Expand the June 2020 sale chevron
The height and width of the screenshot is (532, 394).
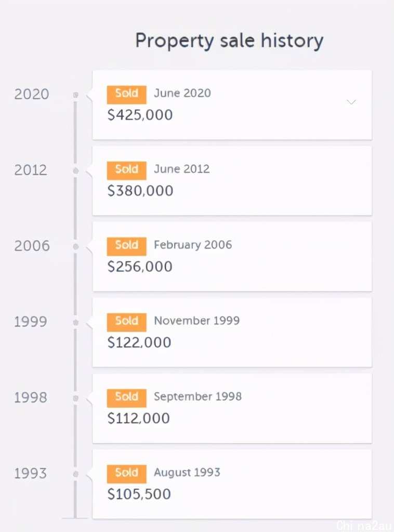point(351,102)
